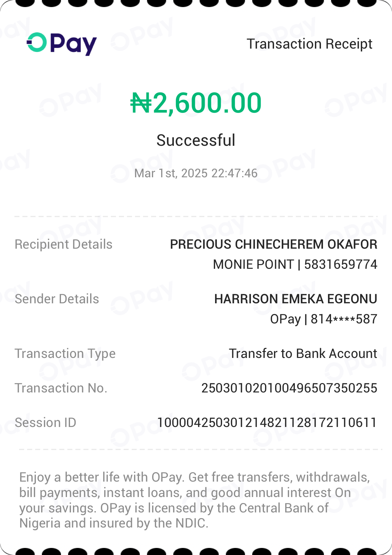Select recipient name Precious Chinecherem Okafor
The image size is (392, 555).
pos(273,244)
